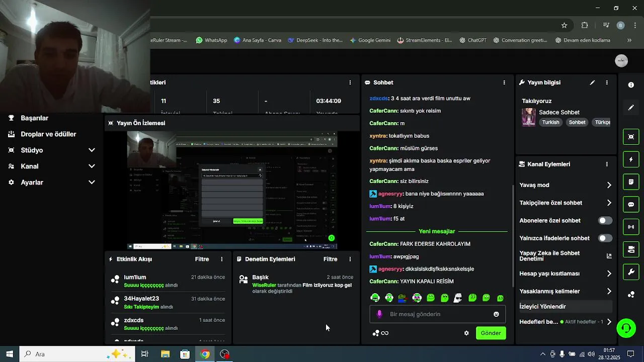644x362 pixels.
Task: Click the pencil edit icon in right rail
Action: (631, 108)
